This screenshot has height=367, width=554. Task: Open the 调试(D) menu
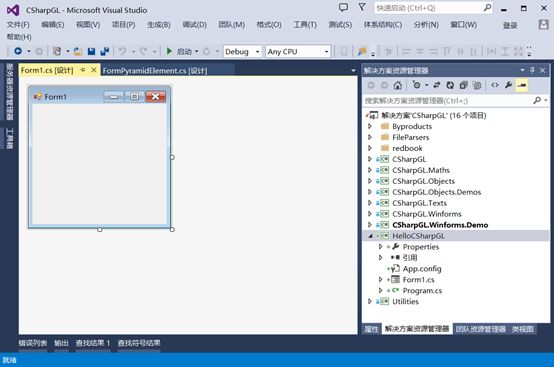point(194,25)
